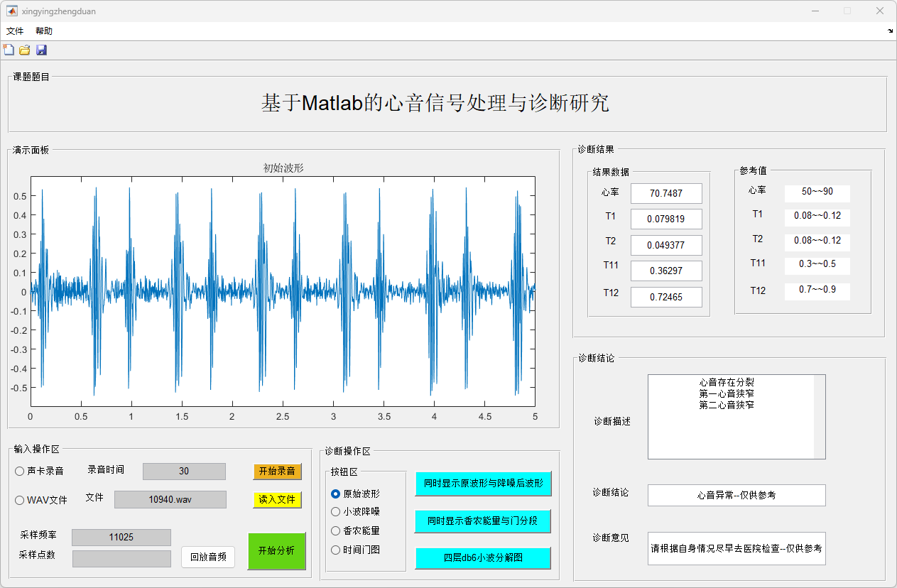The image size is (897, 588).
Task: Choose the 小波降噪 radio option
Action: coord(336,511)
